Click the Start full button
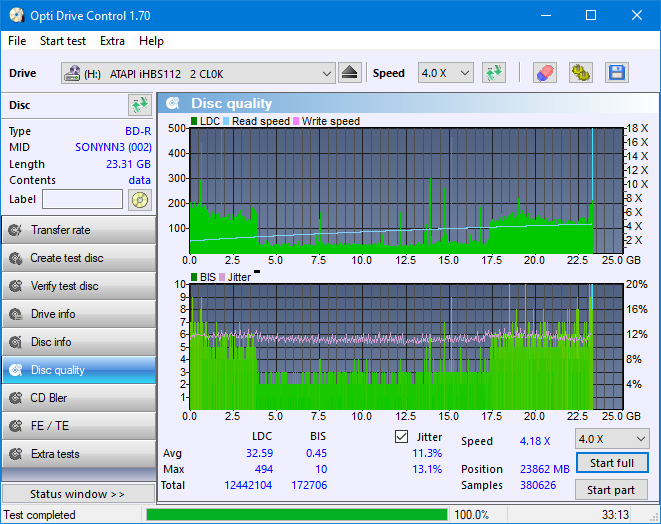This screenshot has width=661, height=524. [x=612, y=463]
